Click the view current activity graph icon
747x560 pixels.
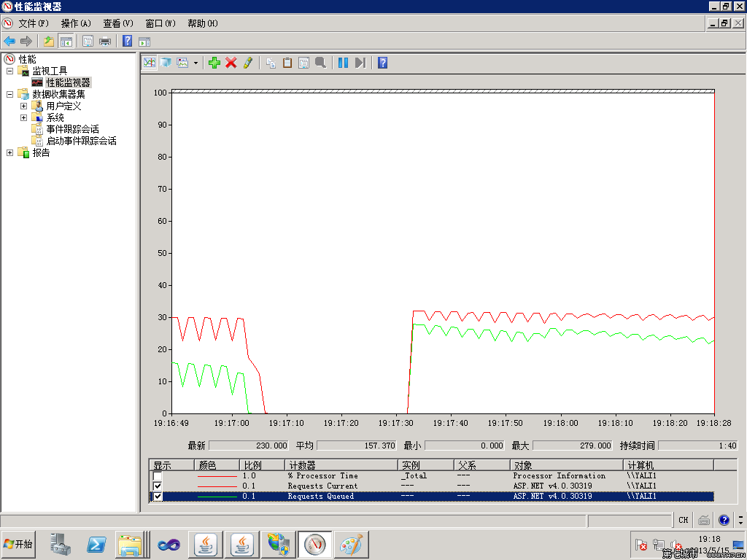click(x=149, y=63)
